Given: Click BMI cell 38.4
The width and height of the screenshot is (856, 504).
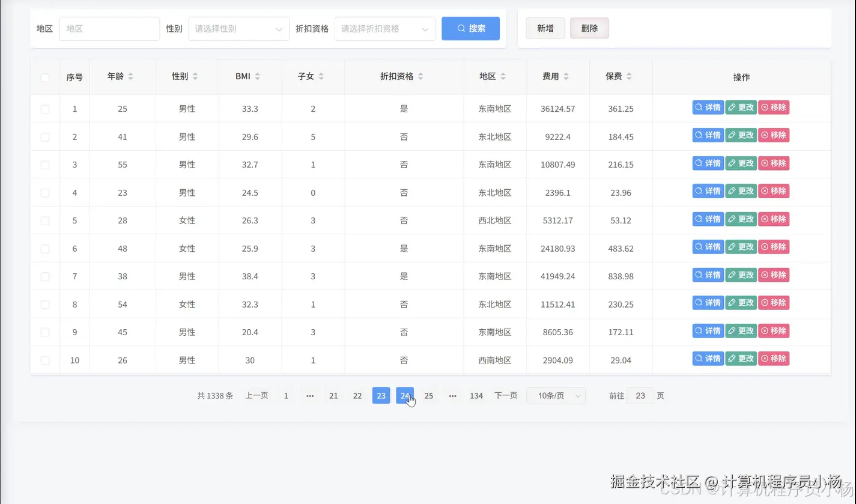Looking at the screenshot, I should point(250,276).
